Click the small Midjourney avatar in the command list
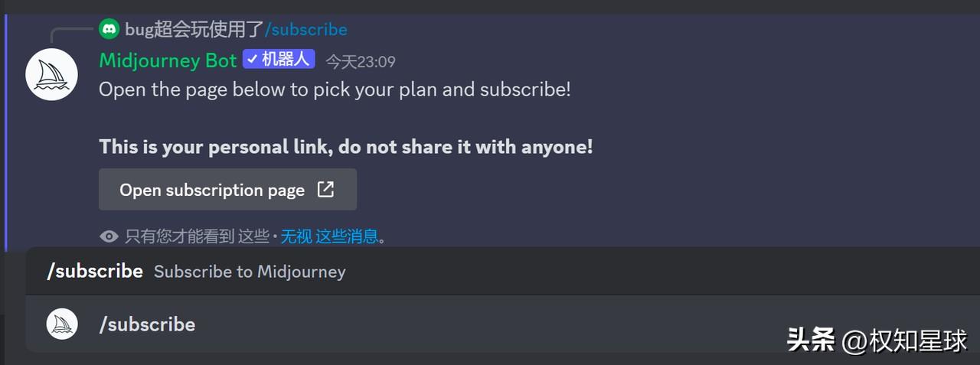The width and height of the screenshot is (980, 365). point(62,324)
